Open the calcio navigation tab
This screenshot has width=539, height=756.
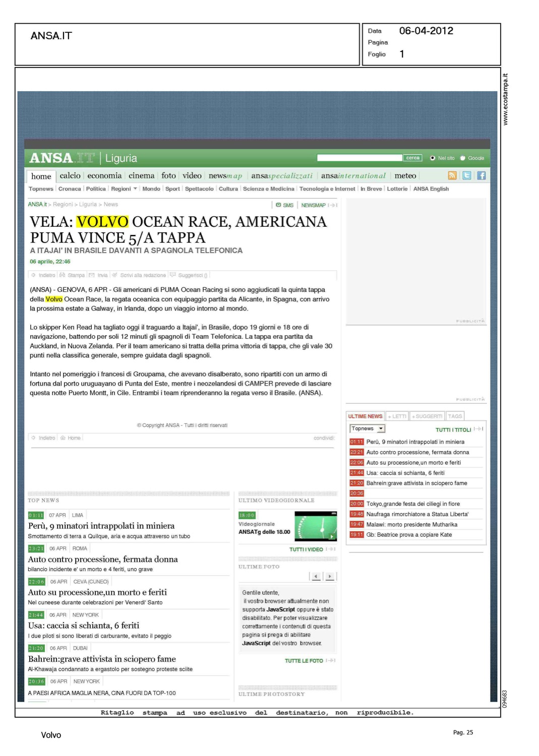[x=70, y=176]
